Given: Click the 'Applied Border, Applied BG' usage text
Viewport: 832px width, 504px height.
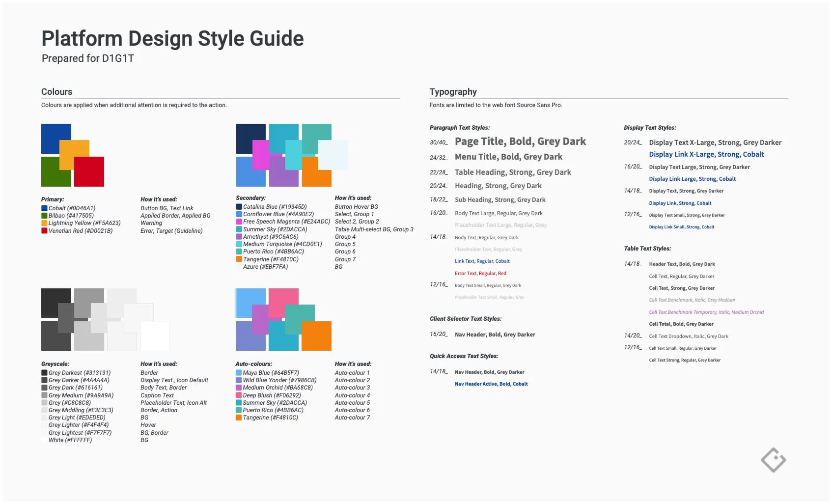Looking at the screenshot, I should [x=175, y=216].
